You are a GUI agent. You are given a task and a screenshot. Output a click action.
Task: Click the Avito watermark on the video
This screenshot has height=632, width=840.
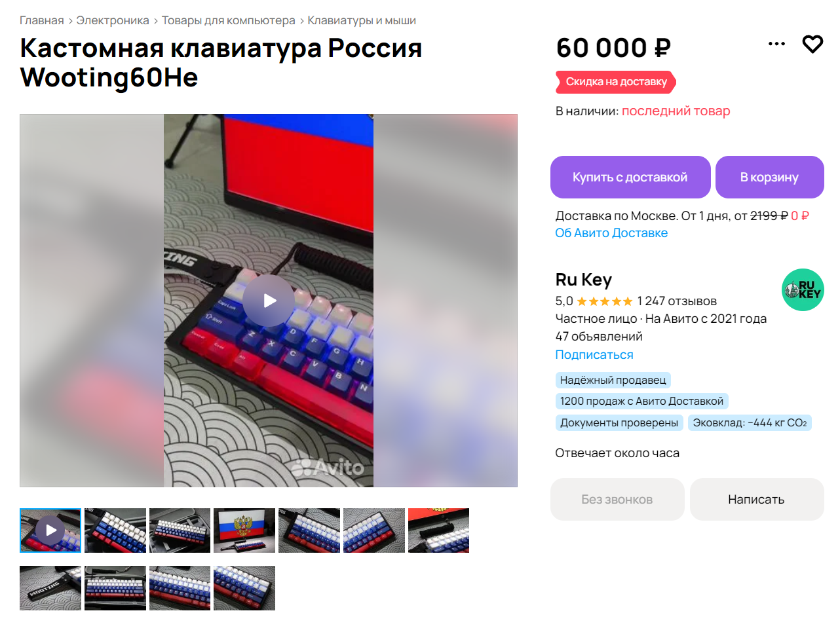[328, 467]
